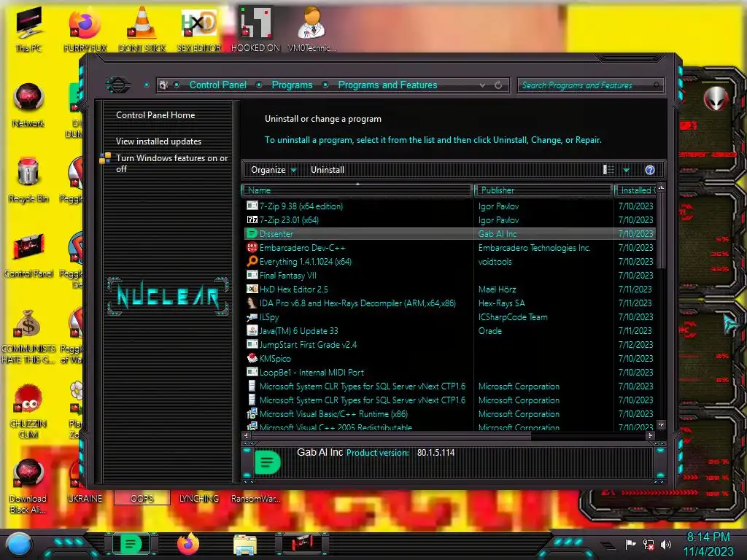Open File Explorer from the taskbar
The height and width of the screenshot is (560, 747).
pos(245,545)
